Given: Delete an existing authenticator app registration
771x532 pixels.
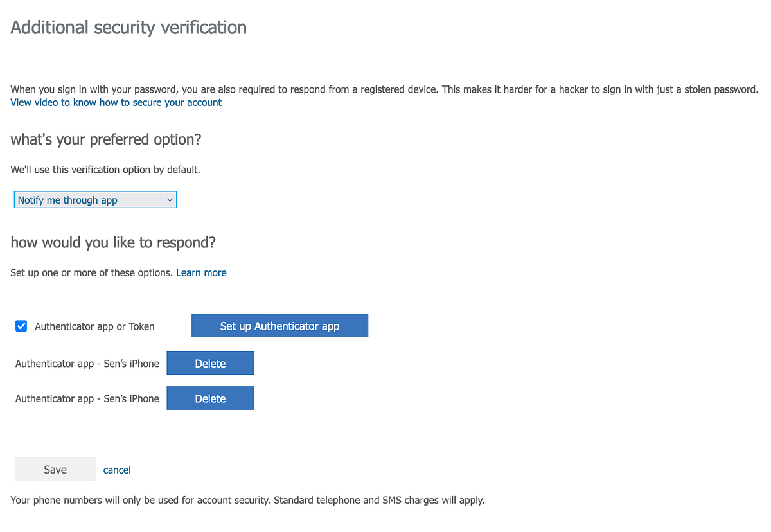Looking at the screenshot, I should click(210, 362).
